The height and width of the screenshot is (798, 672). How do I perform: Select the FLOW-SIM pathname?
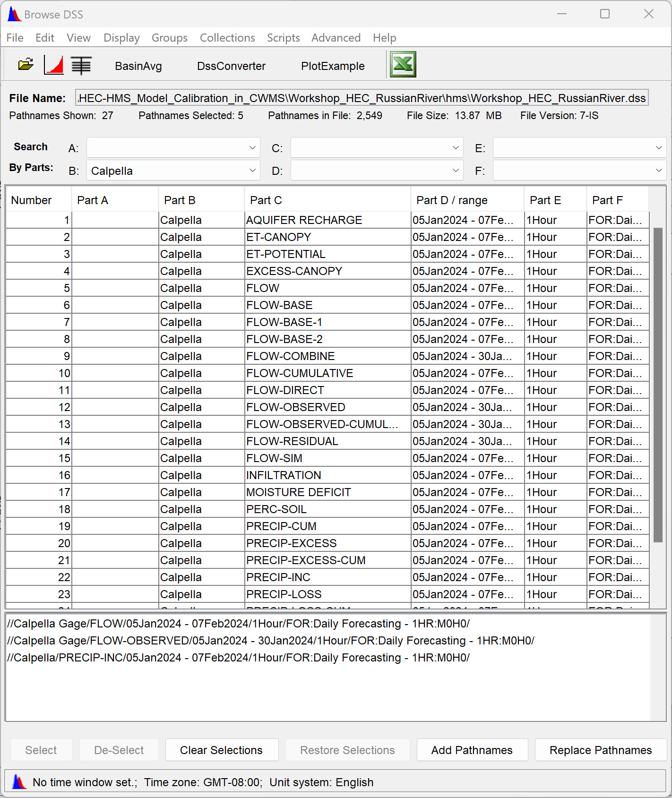pos(327,458)
